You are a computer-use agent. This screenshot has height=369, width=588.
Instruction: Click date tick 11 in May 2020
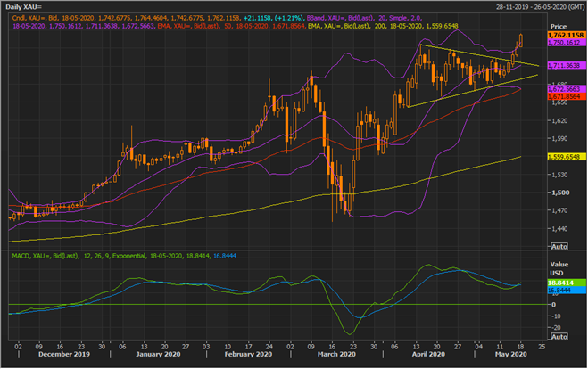pos(499,347)
